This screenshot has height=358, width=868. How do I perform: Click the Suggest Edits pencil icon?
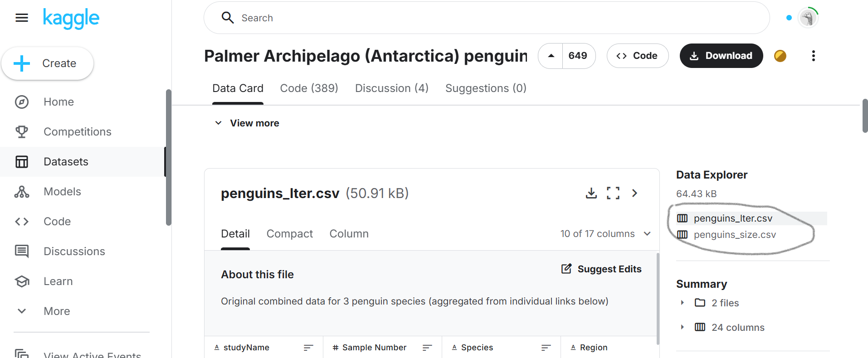pyautogui.click(x=566, y=269)
